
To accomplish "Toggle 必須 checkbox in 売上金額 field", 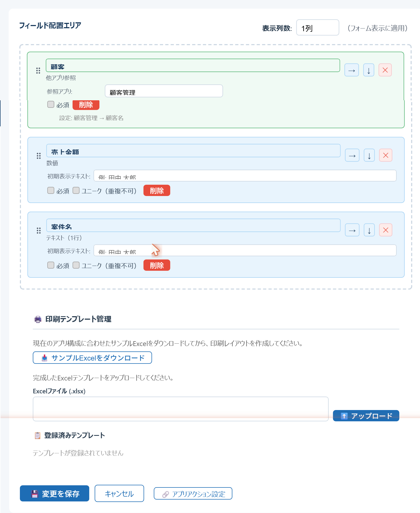I will click(51, 190).
